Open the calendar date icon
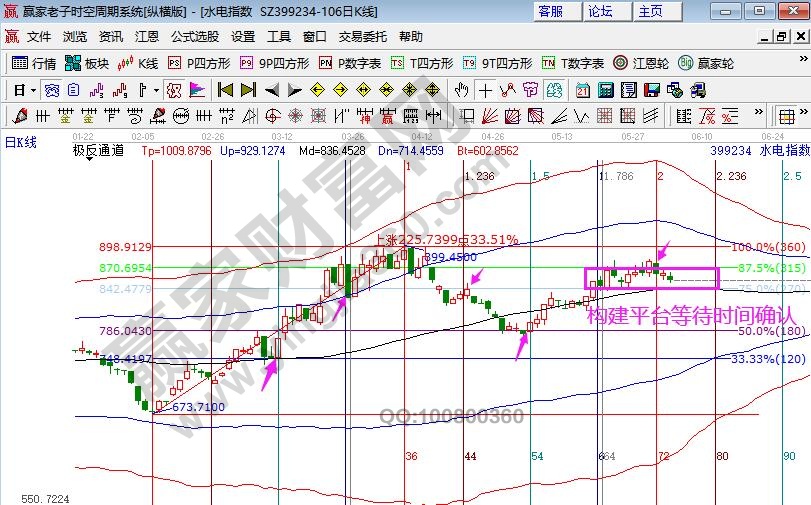The image size is (811, 505). point(583,90)
